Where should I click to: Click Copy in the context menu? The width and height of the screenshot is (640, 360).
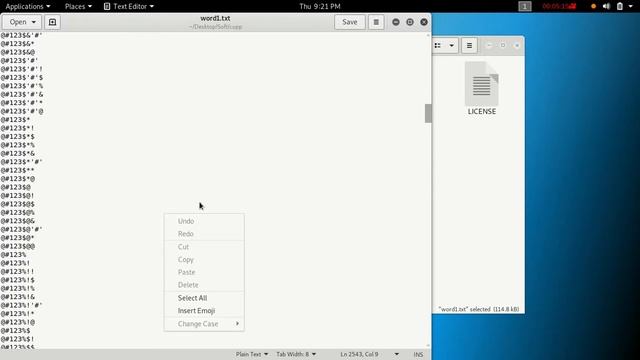click(x=204, y=260)
